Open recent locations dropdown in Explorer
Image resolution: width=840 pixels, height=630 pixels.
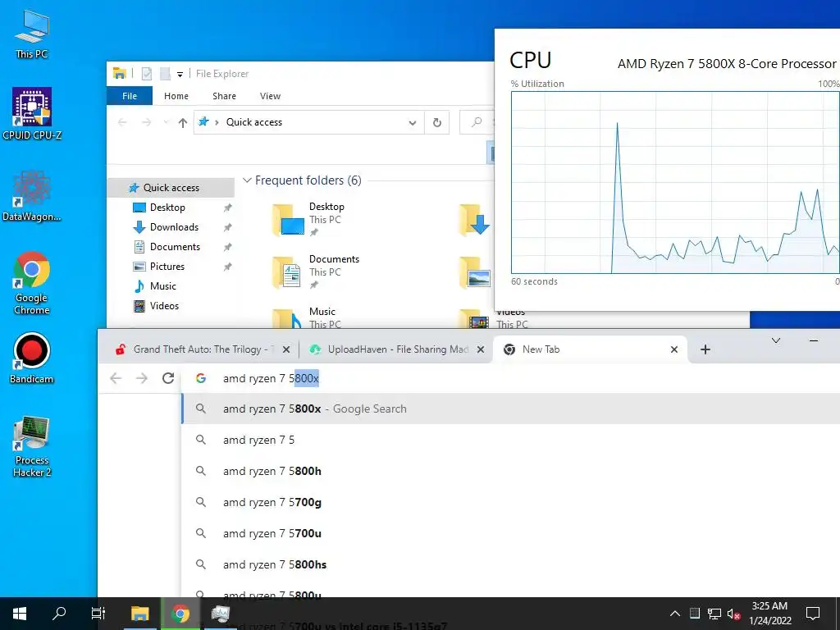(166, 123)
